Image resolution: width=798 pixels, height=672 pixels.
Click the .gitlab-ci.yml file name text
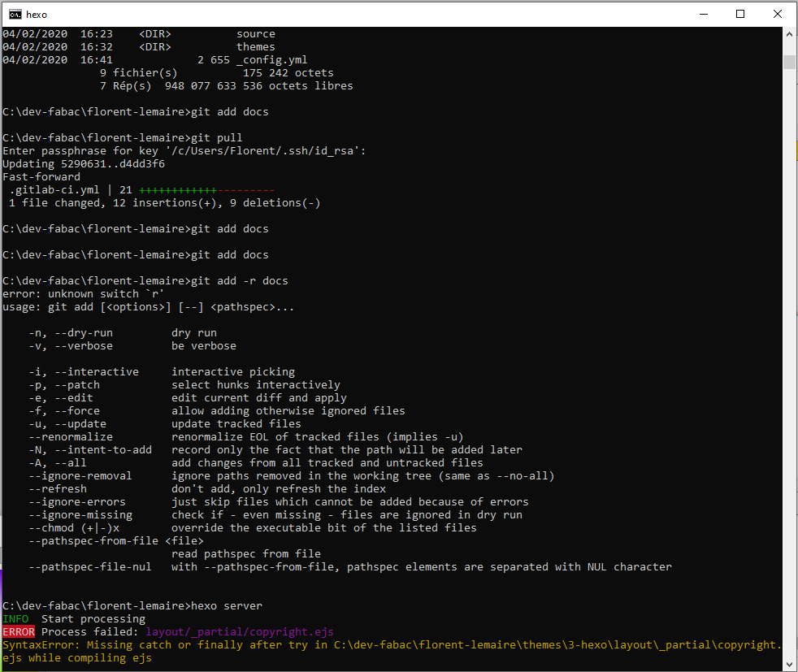54,190
